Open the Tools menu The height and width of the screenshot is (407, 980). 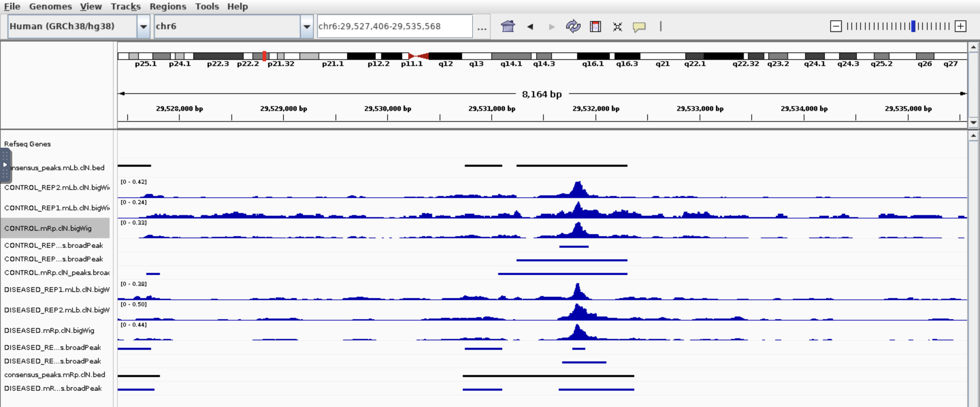coord(207,6)
